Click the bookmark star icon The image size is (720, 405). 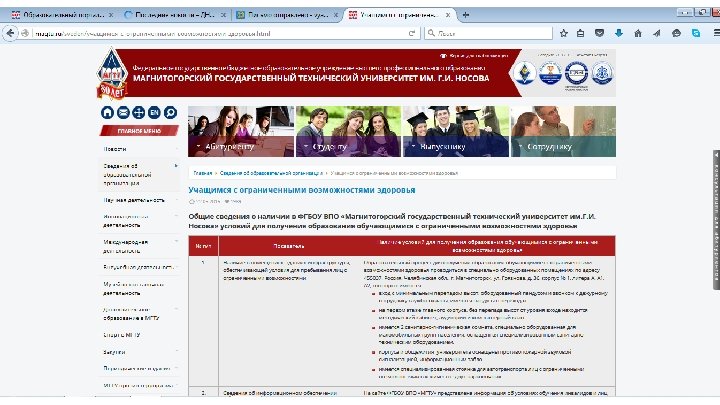coord(563,33)
